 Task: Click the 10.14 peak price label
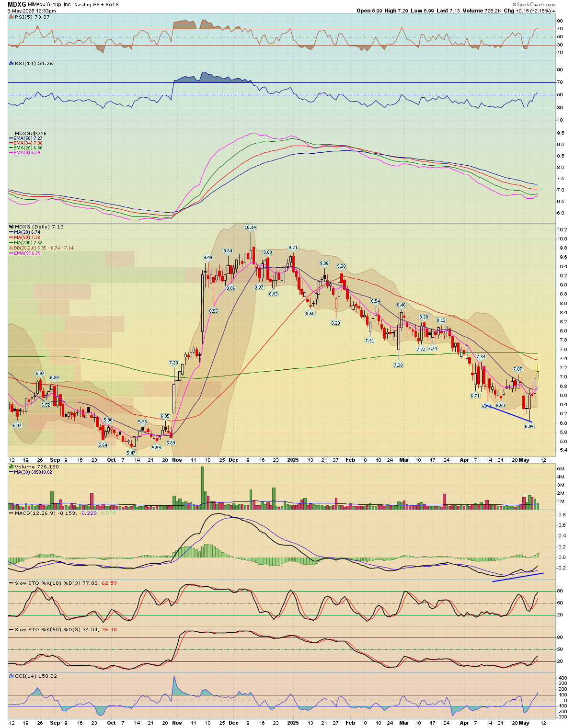tap(250, 227)
